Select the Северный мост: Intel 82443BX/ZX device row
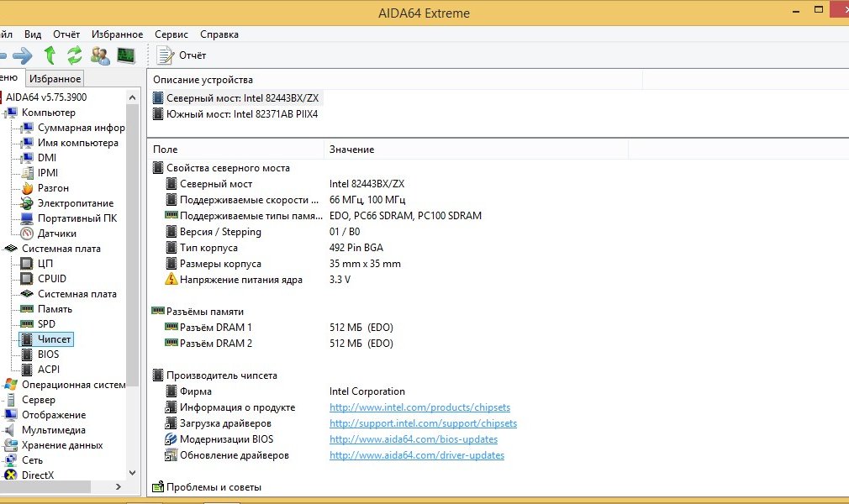 pyautogui.click(x=243, y=98)
